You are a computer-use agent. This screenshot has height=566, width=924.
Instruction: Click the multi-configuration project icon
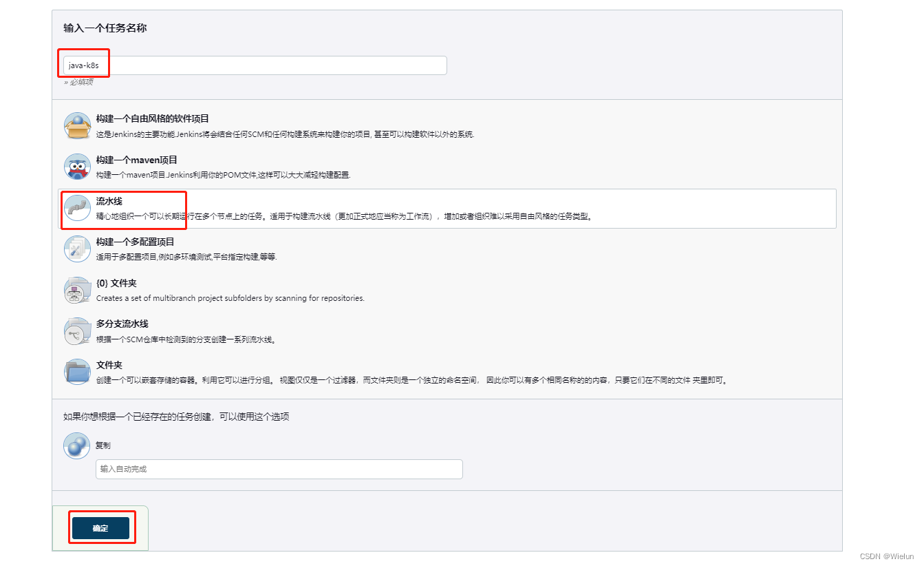point(77,249)
